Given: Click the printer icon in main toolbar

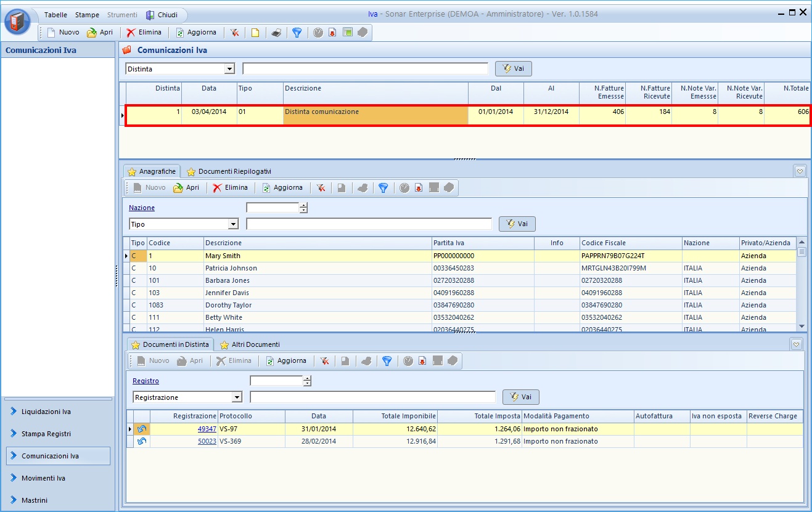Looking at the screenshot, I should pos(276,33).
